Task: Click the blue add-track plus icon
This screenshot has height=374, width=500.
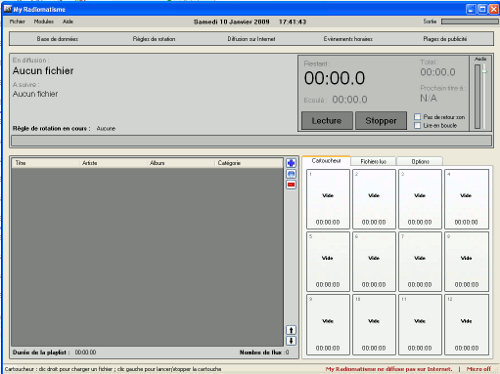Action: pyautogui.click(x=291, y=163)
